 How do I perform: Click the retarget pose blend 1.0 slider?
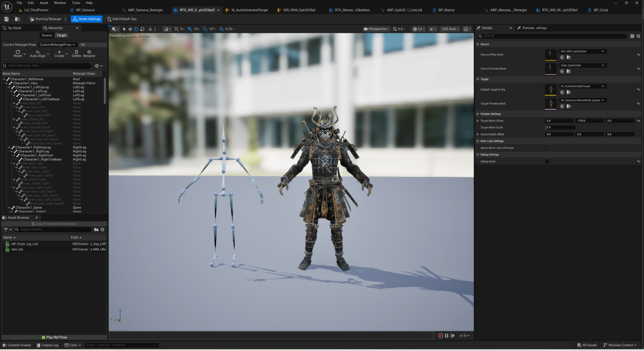coord(93,45)
